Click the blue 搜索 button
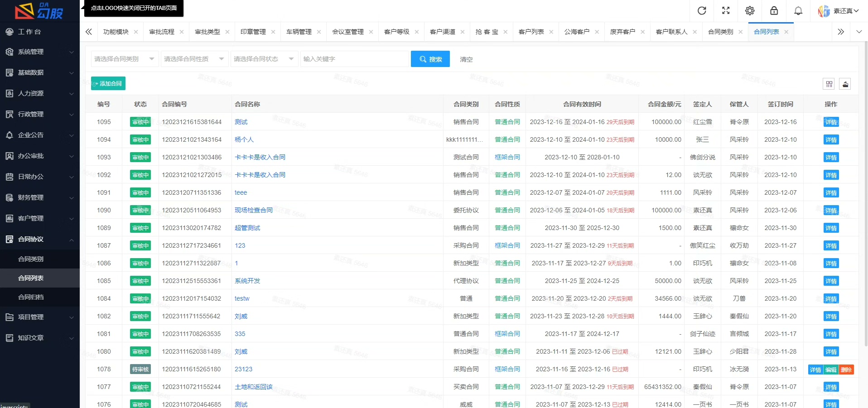The width and height of the screenshot is (868, 408). [430, 59]
